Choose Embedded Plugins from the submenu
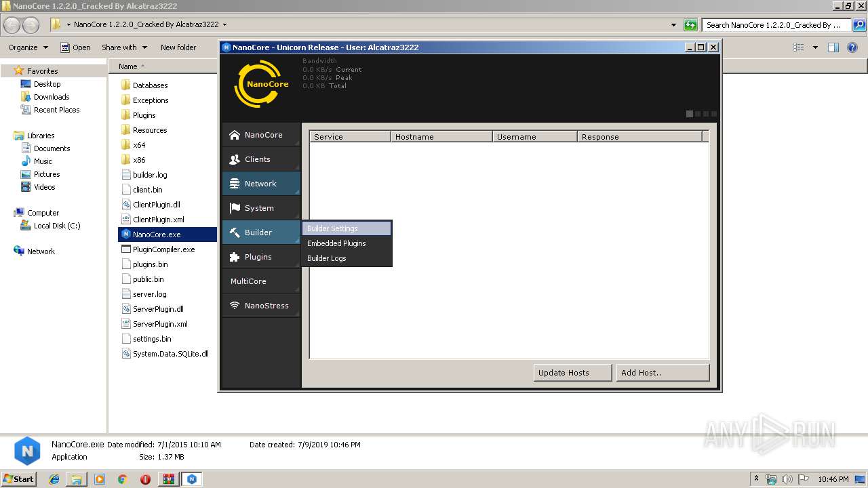868x488 pixels. click(x=347, y=243)
